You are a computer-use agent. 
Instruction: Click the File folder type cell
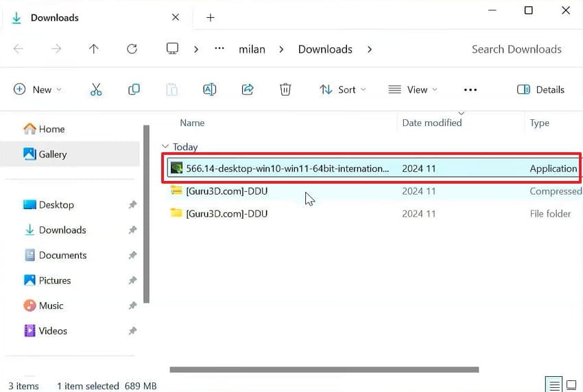tap(550, 214)
